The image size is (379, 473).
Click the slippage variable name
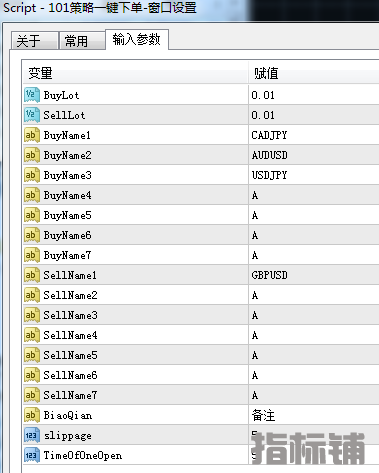click(x=68, y=436)
